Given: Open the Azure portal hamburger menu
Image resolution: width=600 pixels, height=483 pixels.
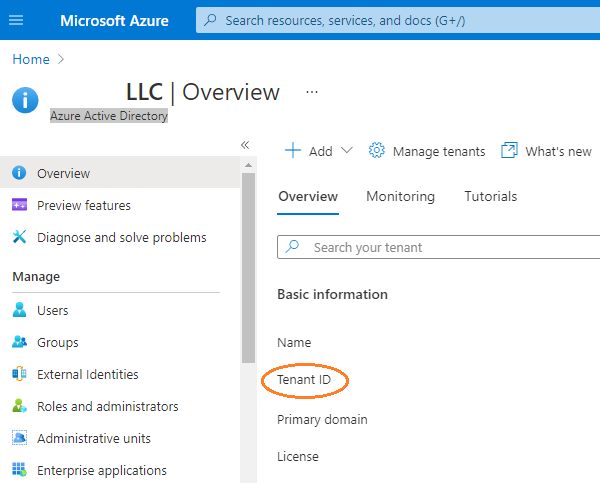Looking at the screenshot, I should [x=16, y=20].
